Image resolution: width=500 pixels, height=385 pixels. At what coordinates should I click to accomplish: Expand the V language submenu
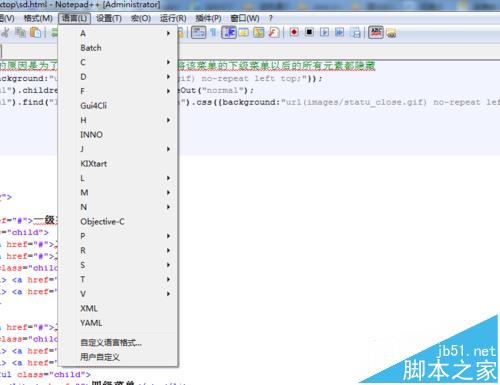118,294
